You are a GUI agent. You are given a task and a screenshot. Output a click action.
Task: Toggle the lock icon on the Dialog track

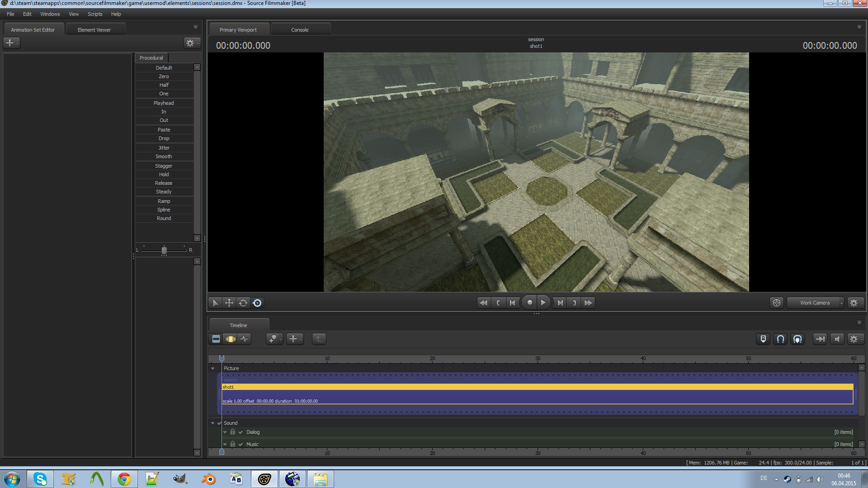233,432
